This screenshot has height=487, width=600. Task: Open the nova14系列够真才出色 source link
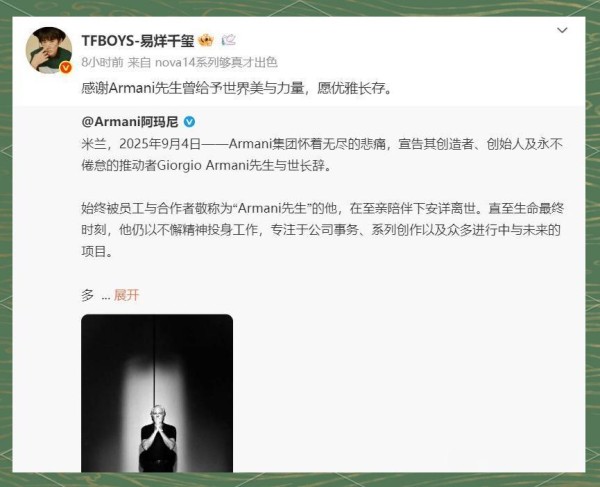pos(216,62)
